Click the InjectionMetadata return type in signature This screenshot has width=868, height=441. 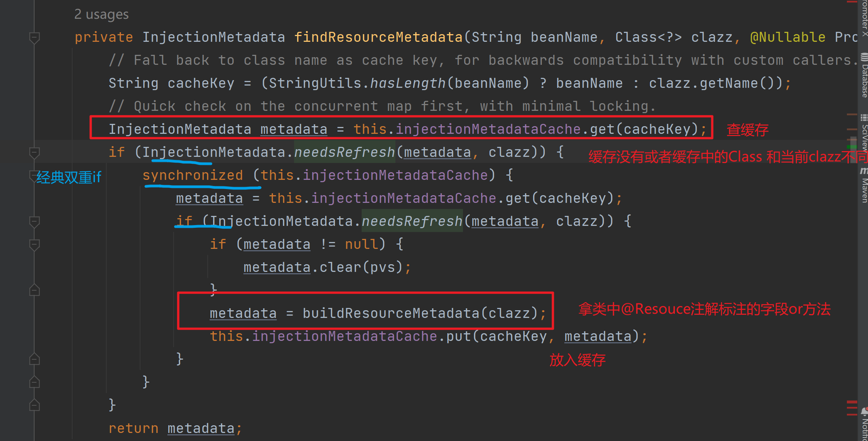click(214, 37)
